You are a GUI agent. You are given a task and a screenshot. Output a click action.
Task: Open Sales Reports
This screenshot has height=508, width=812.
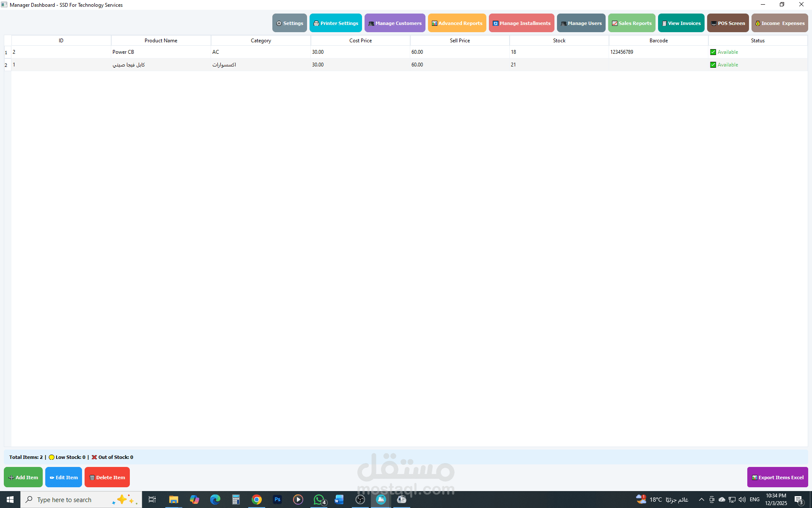pyautogui.click(x=631, y=23)
